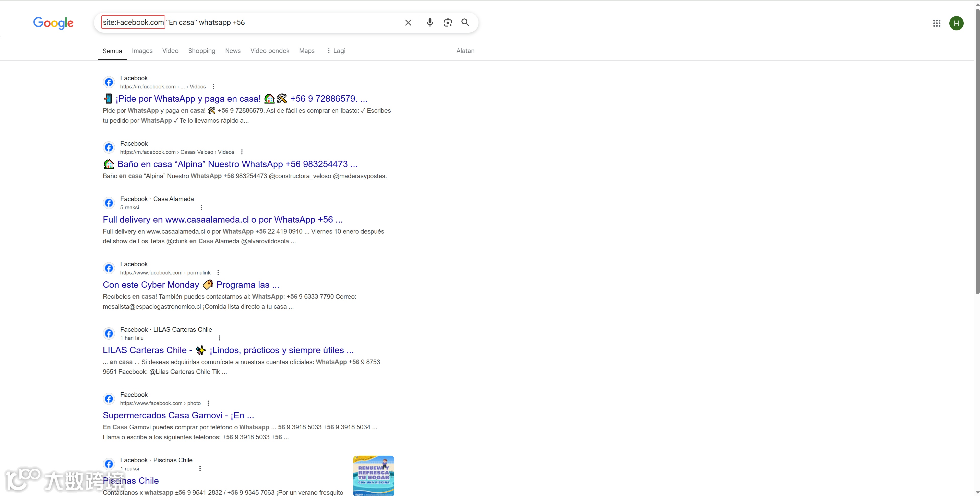The image size is (980, 496).
Task: Open three-dot menu for LILAS Carteras result
Action: pos(220,338)
